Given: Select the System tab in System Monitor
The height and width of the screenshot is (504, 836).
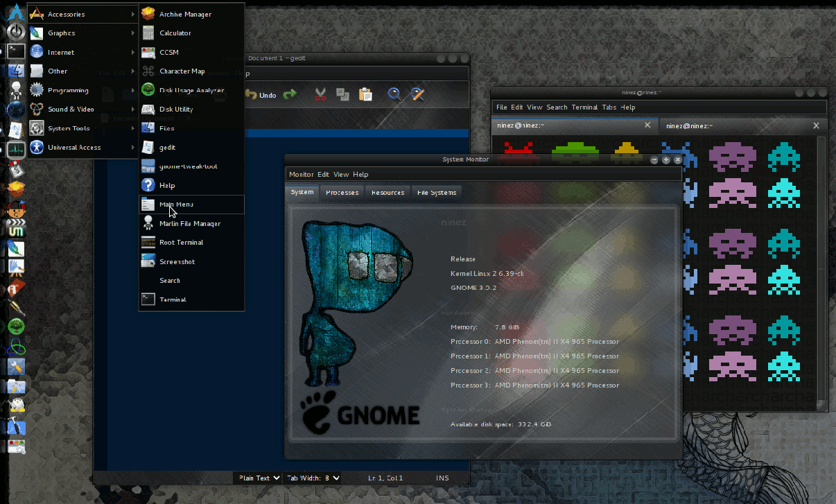Looking at the screenshot, I should tap(302, 192).
